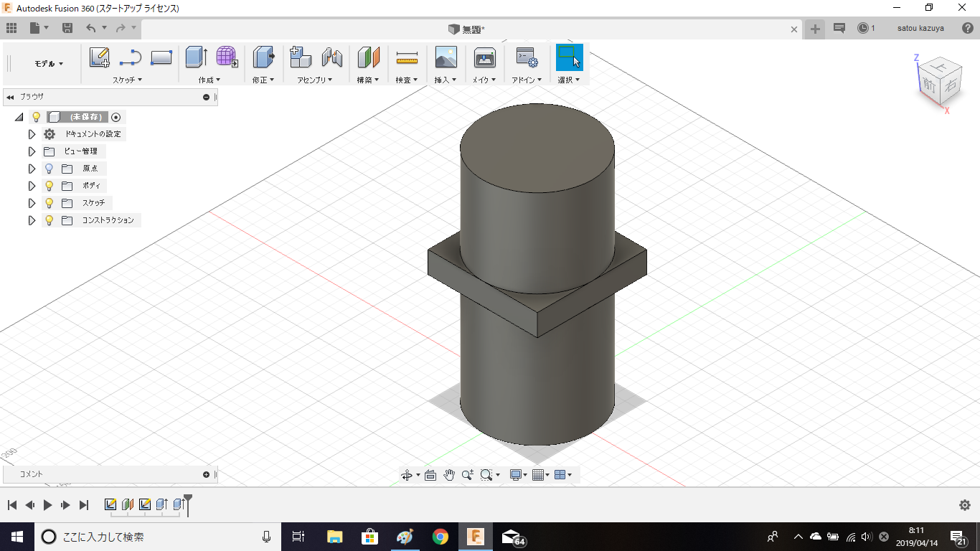Image resolution: width=980 pixels, height=551 pixels.
Task: Collapse the ブラウザ panel arrows
Action: 10,97
